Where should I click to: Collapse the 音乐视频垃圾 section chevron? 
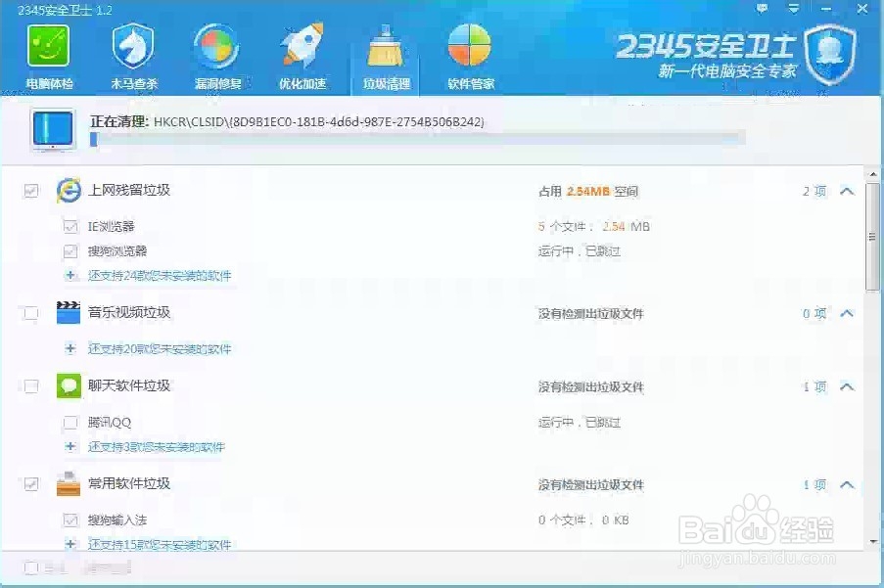847,313
